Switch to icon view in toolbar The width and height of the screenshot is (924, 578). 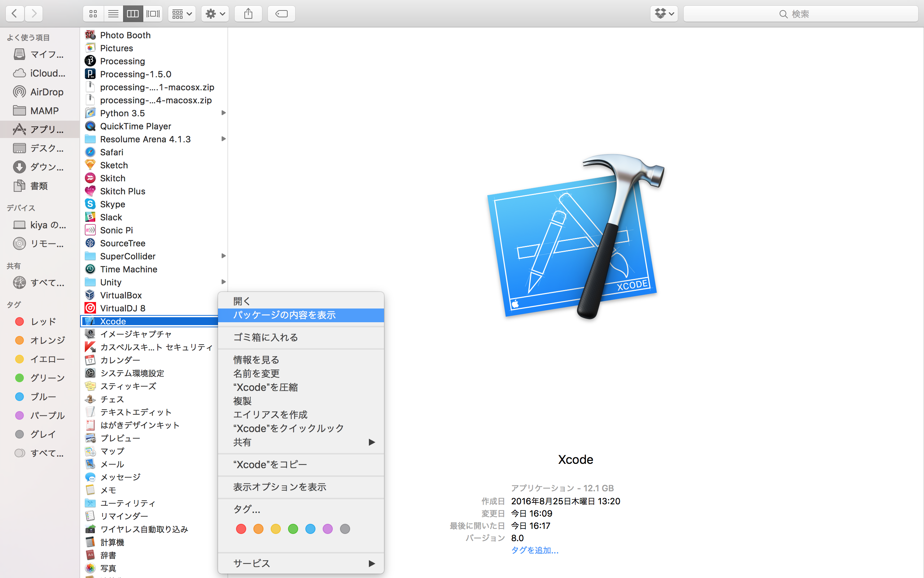(x=93, y=14)
